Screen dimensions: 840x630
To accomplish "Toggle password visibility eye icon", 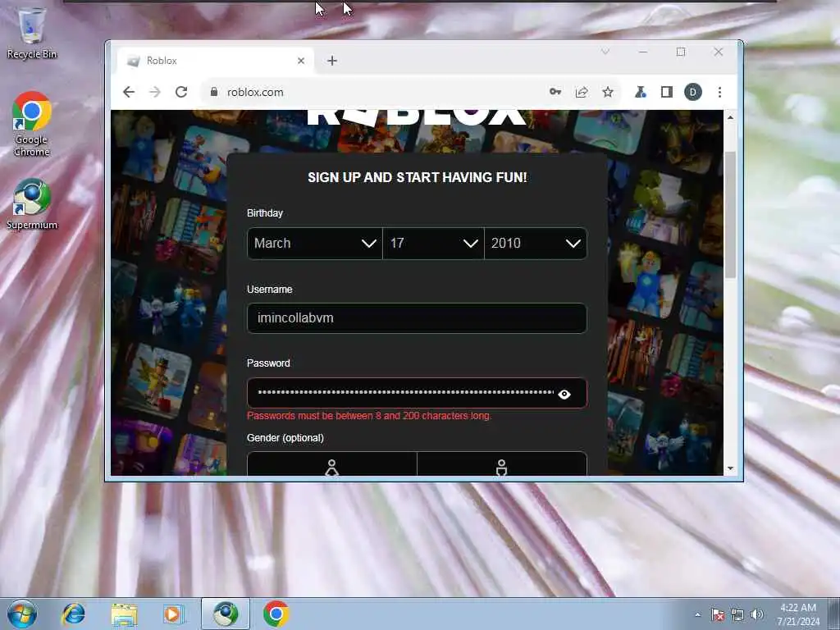I will click(x=564, y=395).
